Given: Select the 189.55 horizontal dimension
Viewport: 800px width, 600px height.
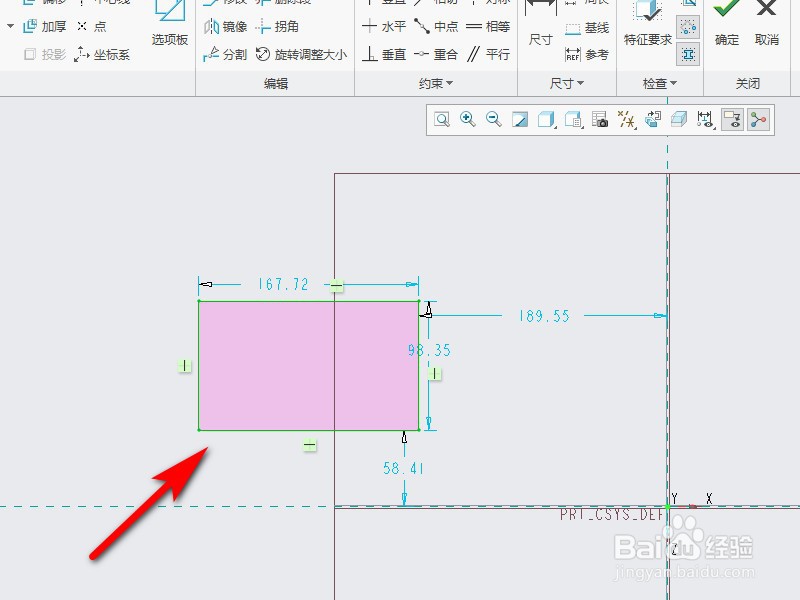Looking at the screenshot, I should (x=544, y=316).
